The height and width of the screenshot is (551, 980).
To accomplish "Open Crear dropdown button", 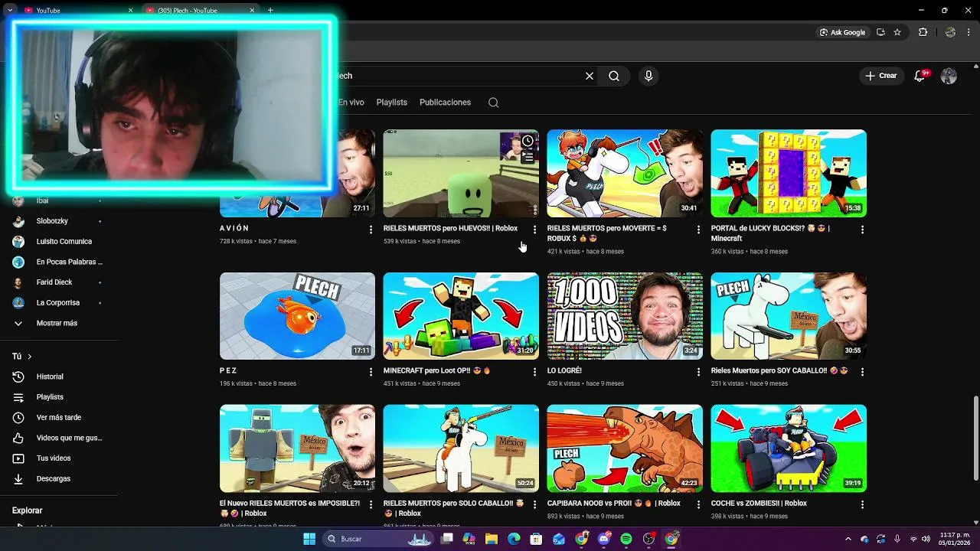I will (881, 76).
